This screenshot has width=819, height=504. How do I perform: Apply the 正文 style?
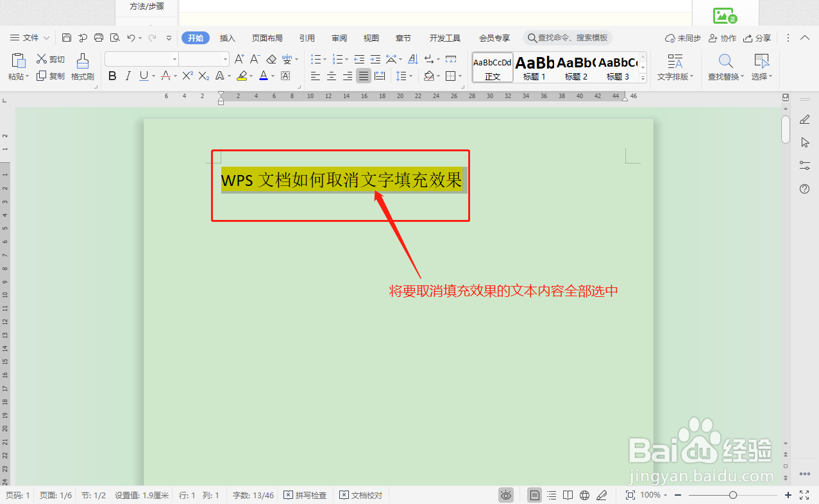[x=493, y=67]
